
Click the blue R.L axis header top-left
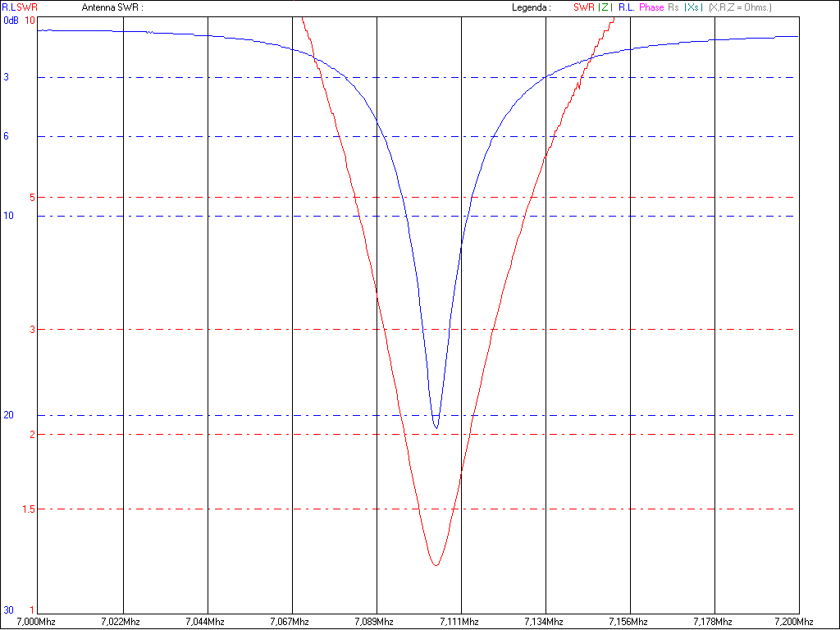(x=8, y=7)
